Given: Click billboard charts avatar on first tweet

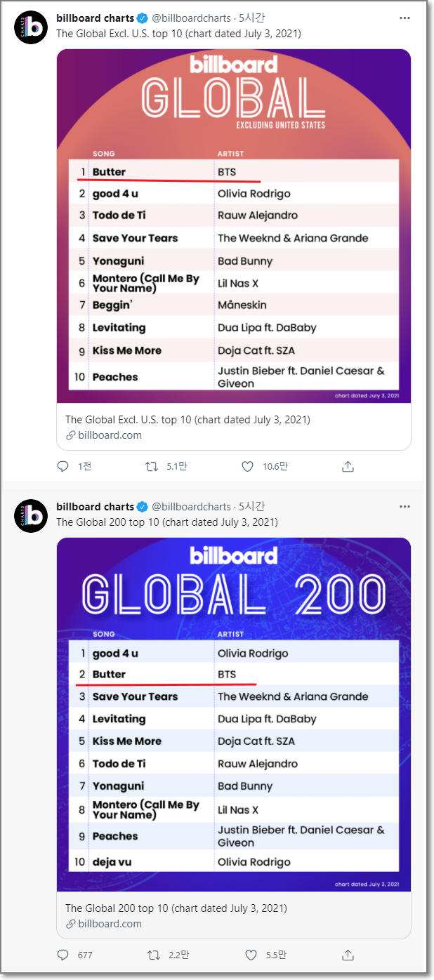Looking at the screenshot, I should pos(31,27).
